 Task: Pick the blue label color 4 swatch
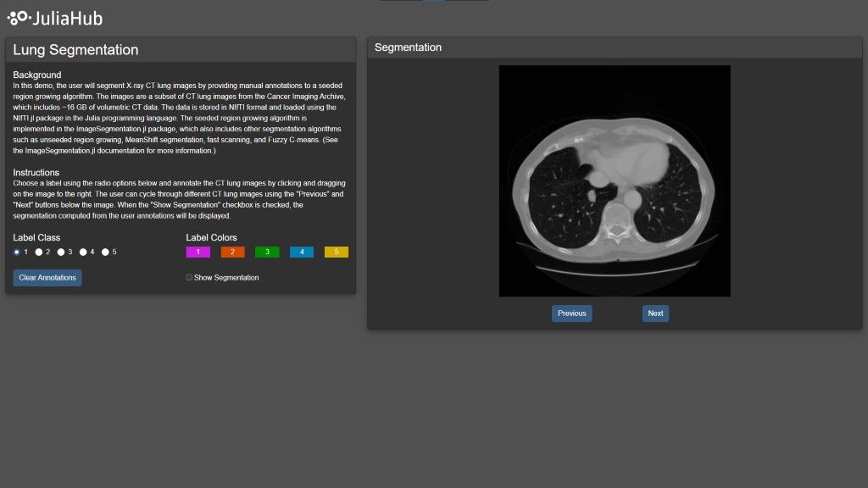pyautogui.click(x=302, y=252)
